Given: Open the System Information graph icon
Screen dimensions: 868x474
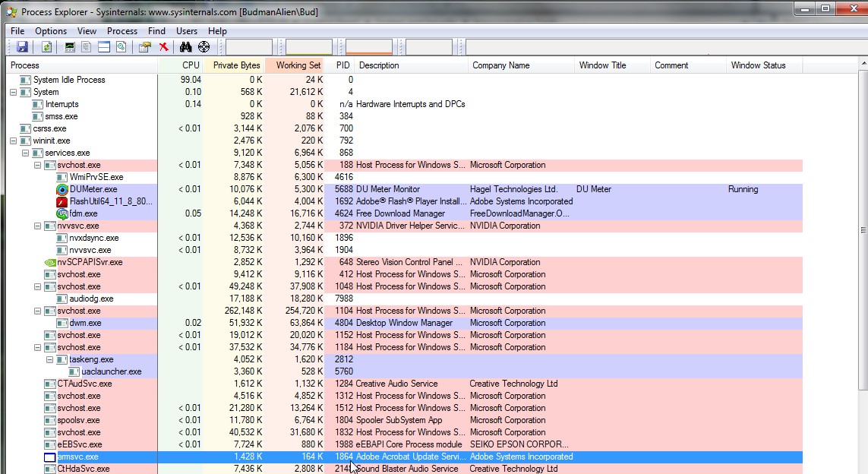Looking at the screenshot, I should pos(70,47).
